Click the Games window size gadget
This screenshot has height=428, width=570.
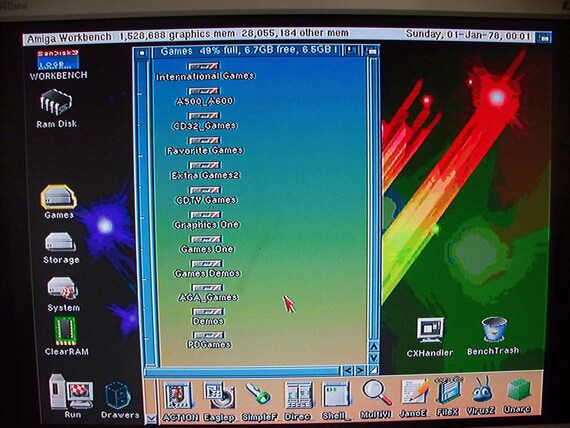point(373,370)
